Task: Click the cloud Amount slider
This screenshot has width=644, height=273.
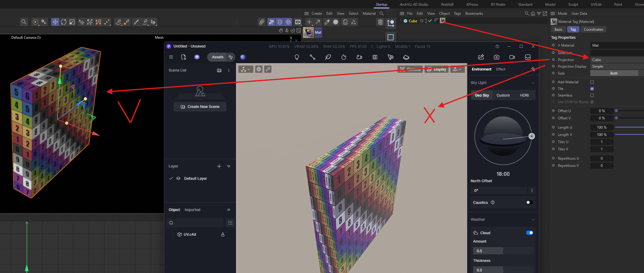Action: click(x=503, y=251)
